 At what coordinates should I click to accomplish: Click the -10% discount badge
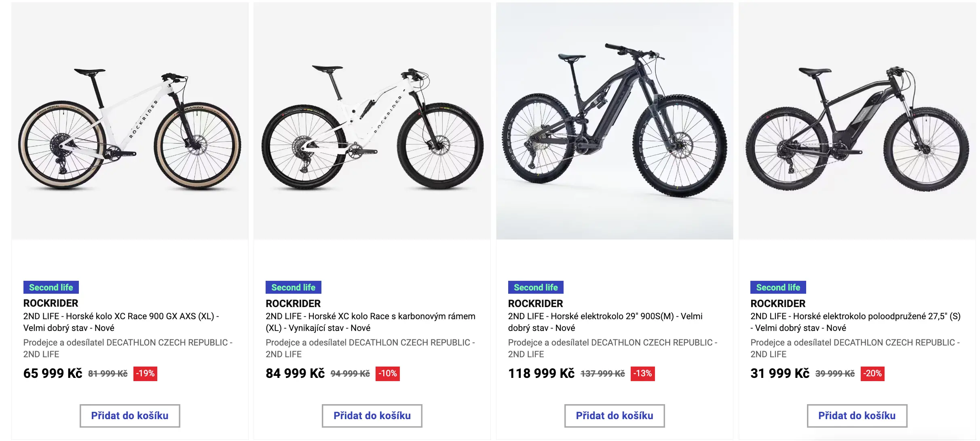pos(387,373)
